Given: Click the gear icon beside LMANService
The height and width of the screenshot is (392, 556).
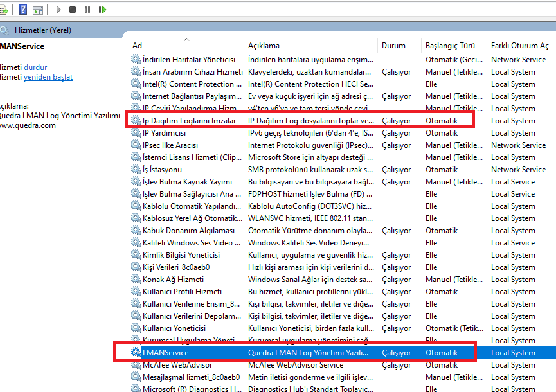Looking at the screenshot, I should 136,353.
